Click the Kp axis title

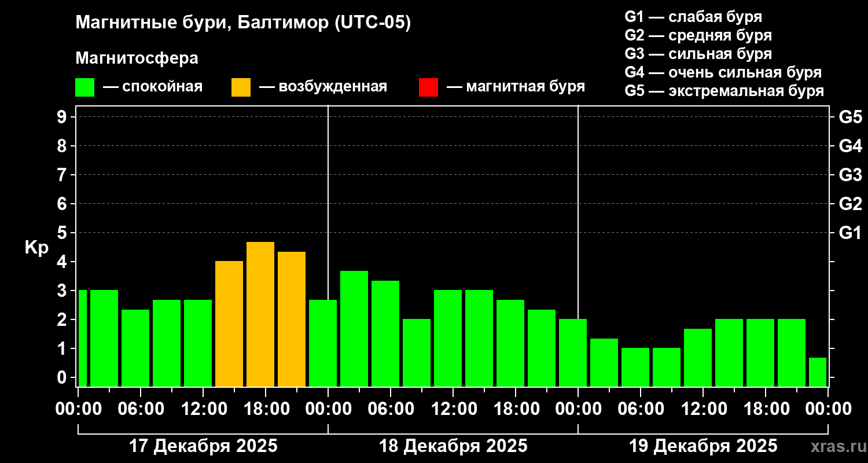coord(36,248)
